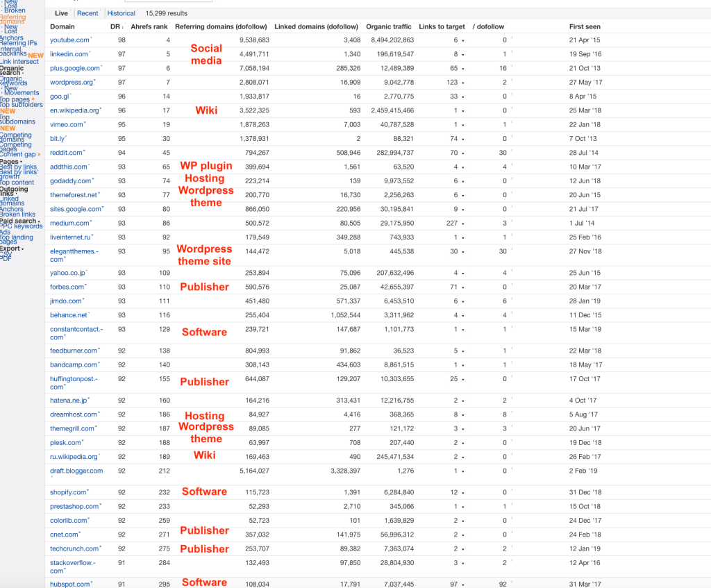Image resolution: width=711 pixels, height=588 pixels.
Task: Open Organic keywords in sidebar
Action: (x=14, y=81)
